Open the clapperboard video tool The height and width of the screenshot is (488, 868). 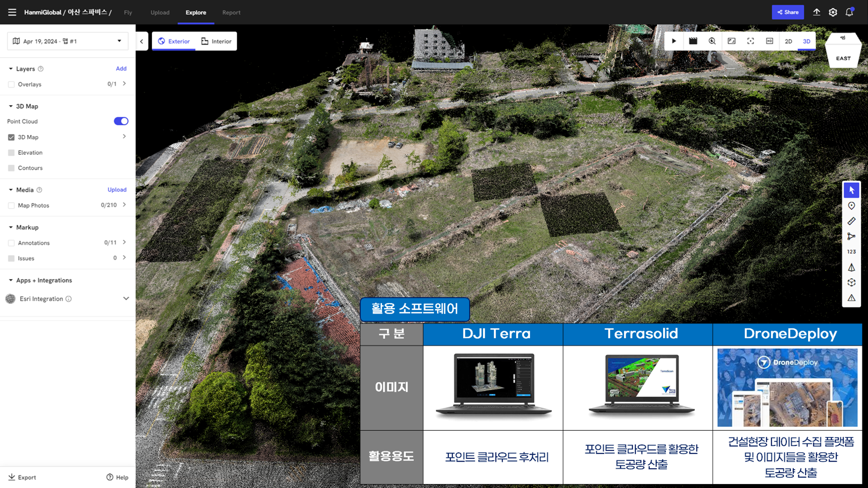(693, 41)
